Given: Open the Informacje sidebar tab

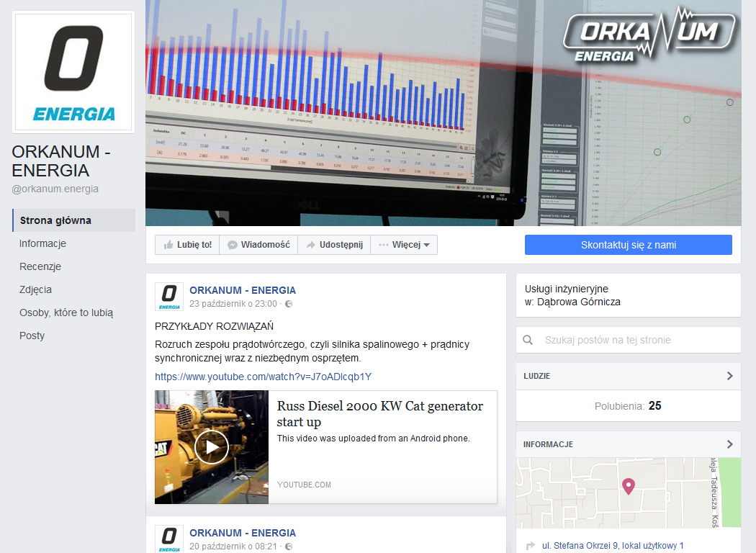Looking at the screenshot, I should click(x=42, y=243).
